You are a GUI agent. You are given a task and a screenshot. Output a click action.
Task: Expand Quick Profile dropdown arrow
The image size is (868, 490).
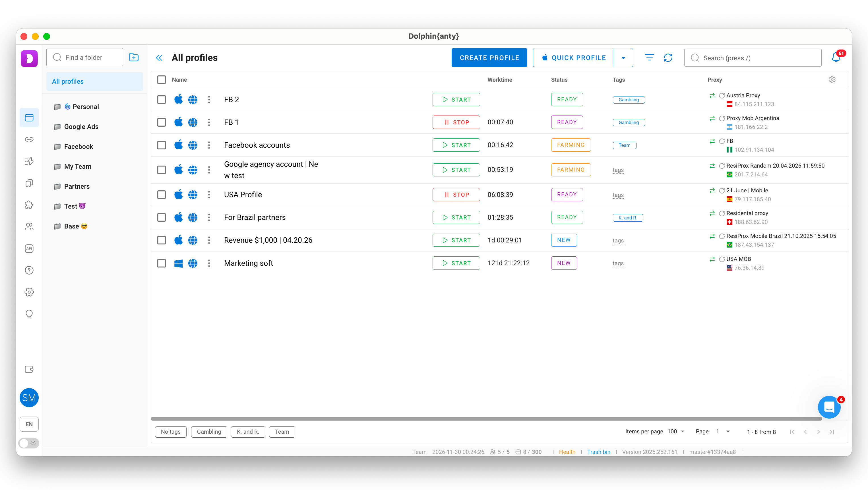pos(623,58)
